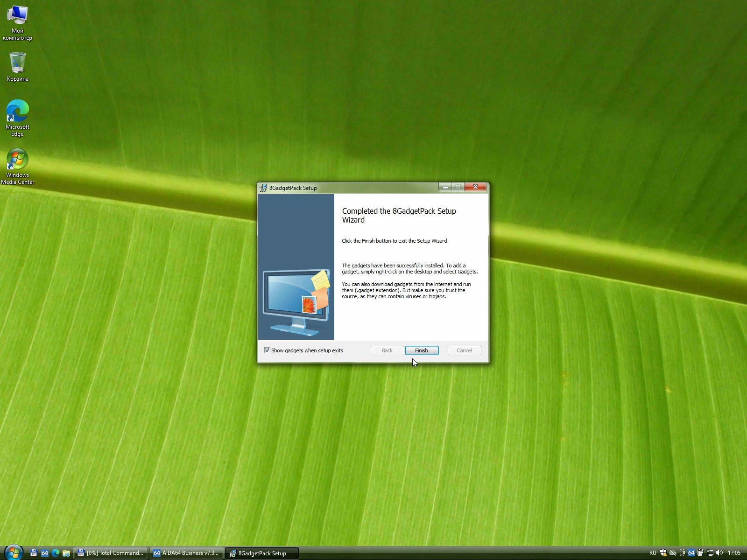Click the 'Click the Finish button to exit' text
Viewport: 747px width, 560px height.
(x=395, y=241)
